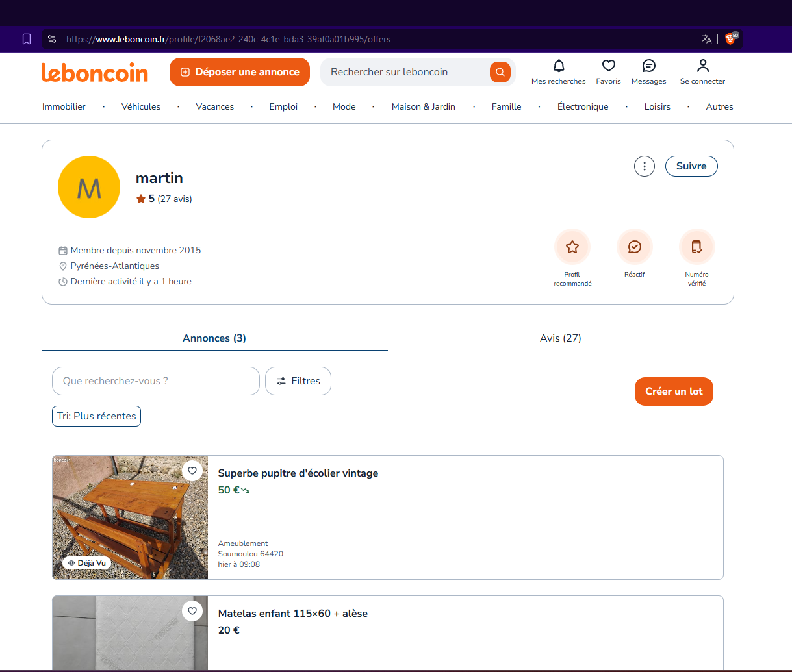
Task: Click Soumoulou 64420 location text
Action: coord(251,554)
